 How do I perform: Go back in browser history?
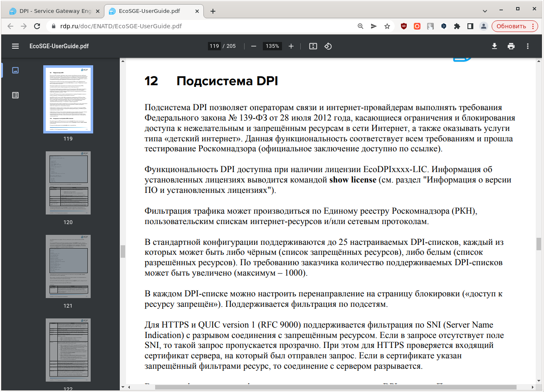[x=10, y=26]
